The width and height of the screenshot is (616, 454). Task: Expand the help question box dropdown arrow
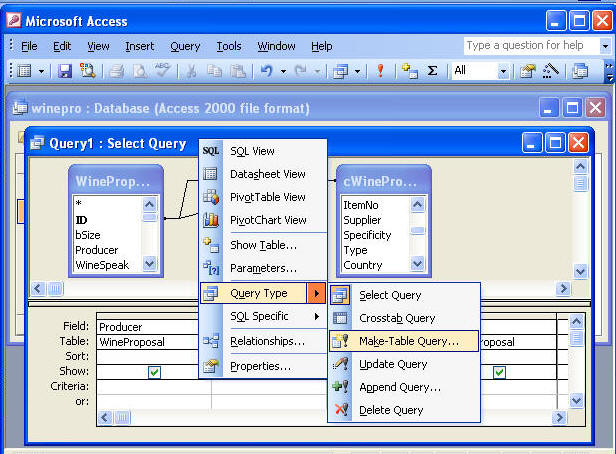605,46
